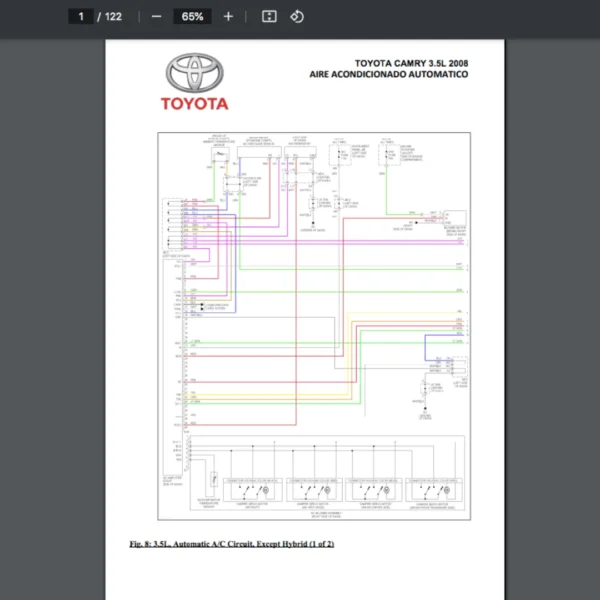Viewport: 600px width, 600px height.
Task: Click the TOYOTA CAMRY 3.5L 2008 heading
Action: tap(411, 64)
